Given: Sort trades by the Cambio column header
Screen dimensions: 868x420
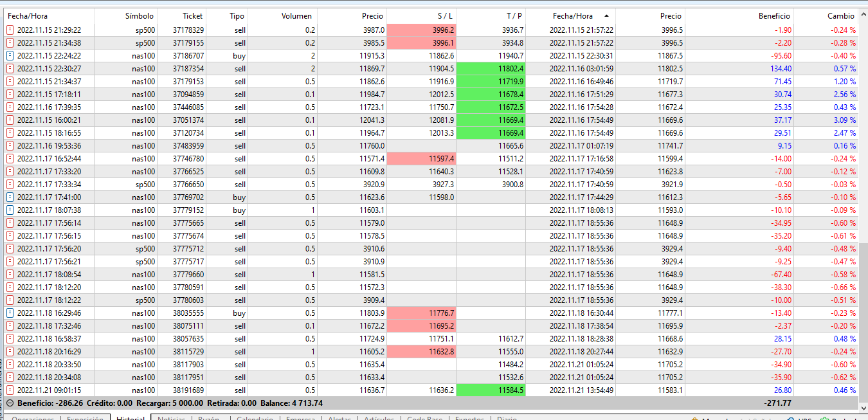Looking at the screenshot, I should (826, 16).
